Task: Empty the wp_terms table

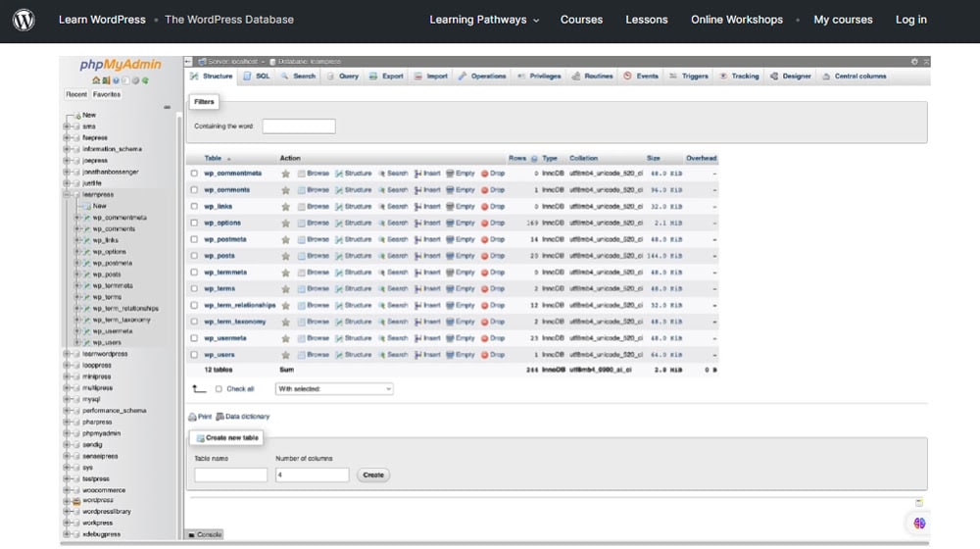Action: [460, 289]
